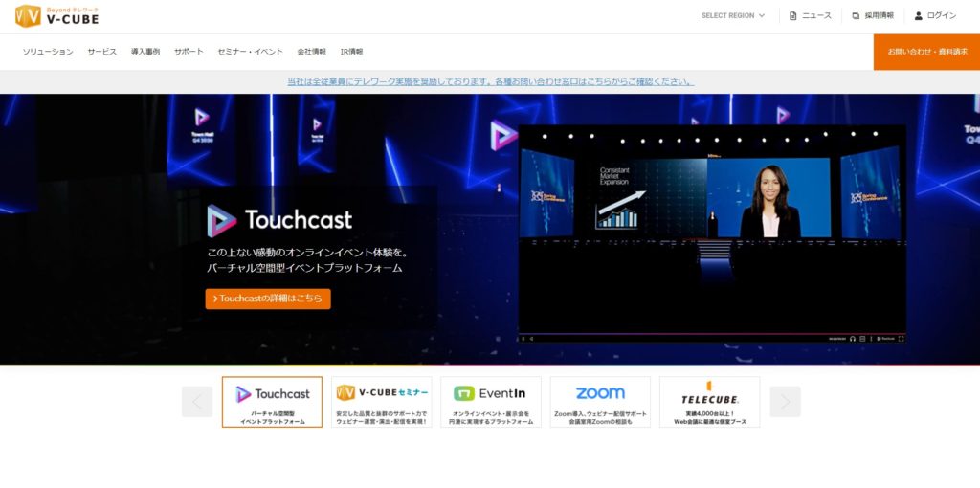Open the セミナー・イベント menu item
This screenshot has width=980, height=488.
[x=250, y=52]
